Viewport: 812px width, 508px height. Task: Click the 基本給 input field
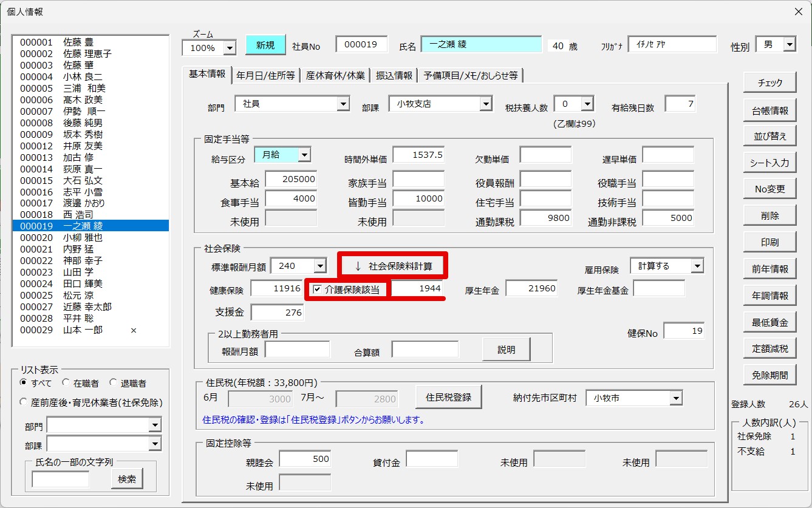[292, 180]
